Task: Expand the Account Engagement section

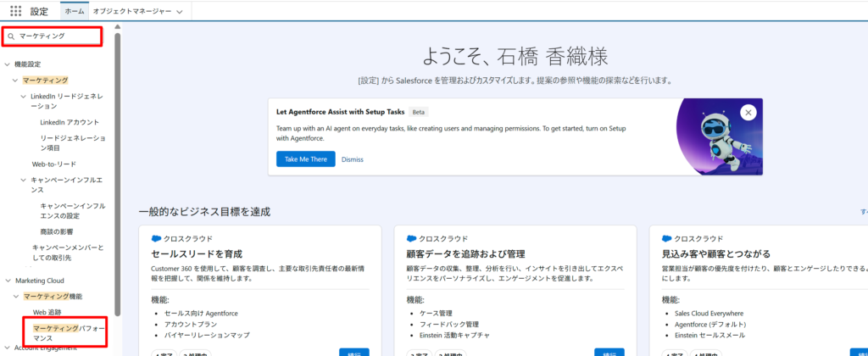Action: pyautogui.click(x=7, y=348)
